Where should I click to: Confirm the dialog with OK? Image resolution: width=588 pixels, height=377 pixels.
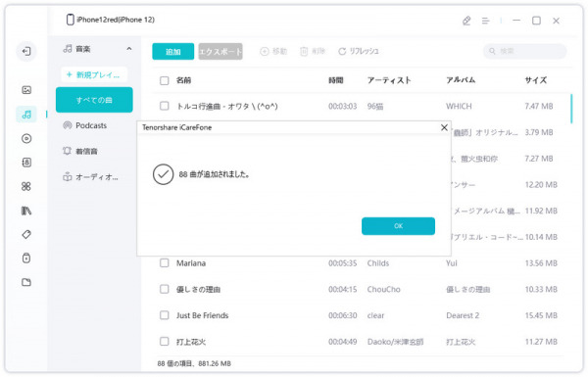coord(398,226)
